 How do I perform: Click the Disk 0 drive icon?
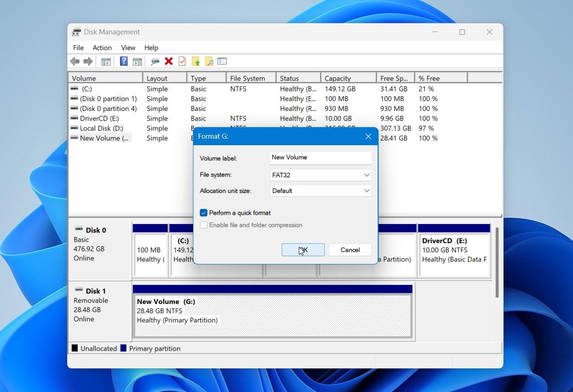(79, 229)
